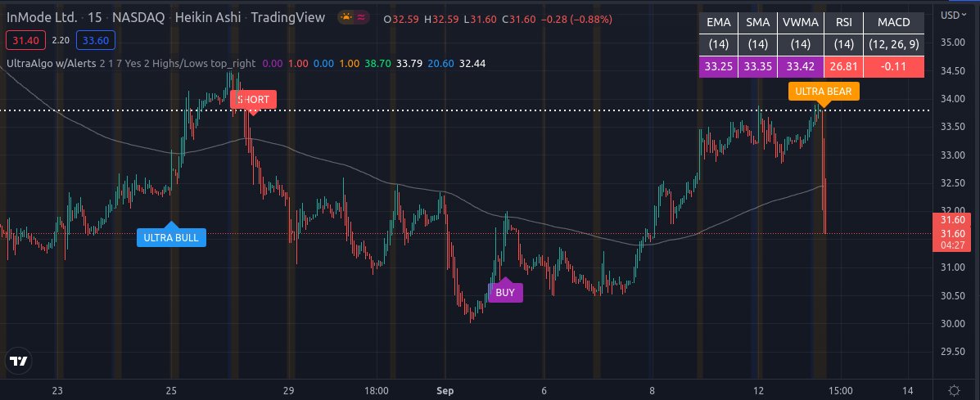Image resolution: width=980 pixels, height=400 pixels.
Task: Click the 26.81 RSI value cell
Action: click(x=843, y=66)
